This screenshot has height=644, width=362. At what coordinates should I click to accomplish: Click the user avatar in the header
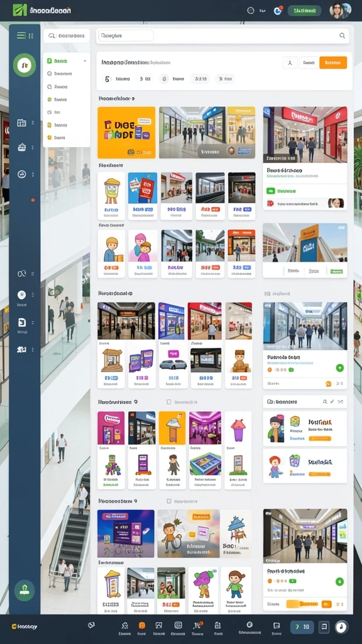[341, 10]
